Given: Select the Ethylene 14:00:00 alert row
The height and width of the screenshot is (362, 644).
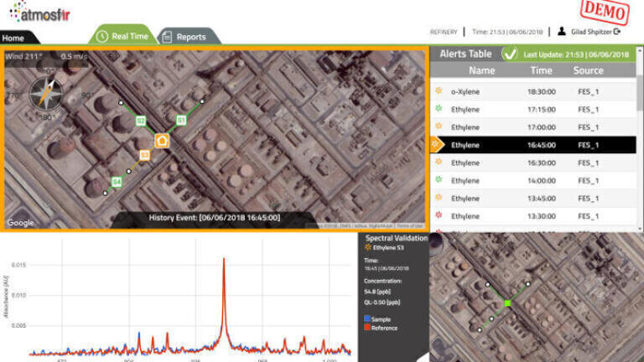Looking at the screenshot, I should point(532,181).
